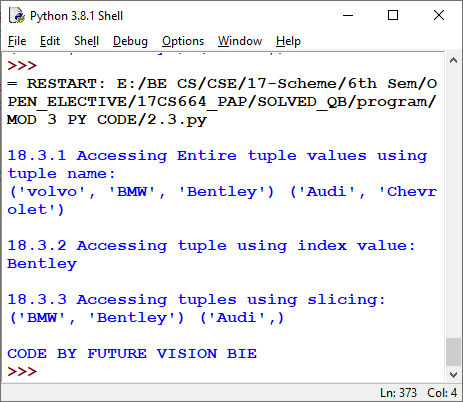This screenshot has width=463, height=402.
Task: Click the '= RESTART:' path line
Action: click(x=222, y=83)
